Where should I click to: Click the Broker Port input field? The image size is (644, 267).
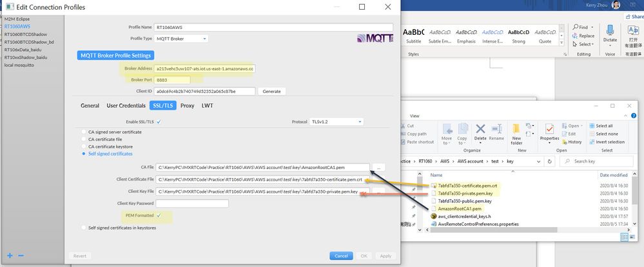pos(172,80)
